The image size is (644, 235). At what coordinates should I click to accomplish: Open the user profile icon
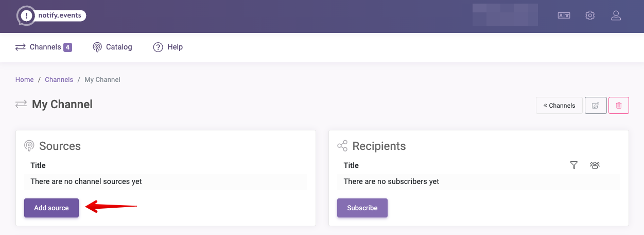point(616,15)
